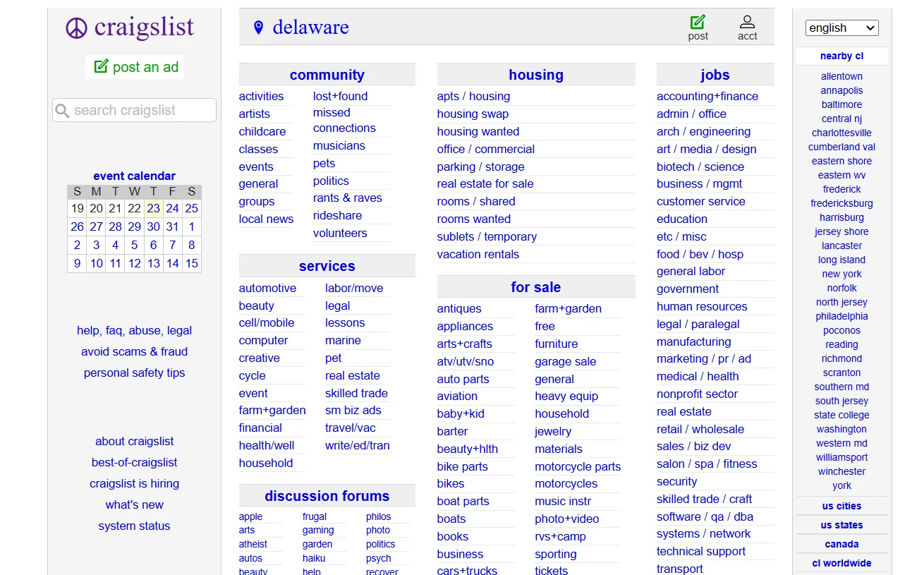Click the pencil icon beside post an ad
Image resolution: width=924 pixels, height=575 pixels.
[x=101, y=66]
